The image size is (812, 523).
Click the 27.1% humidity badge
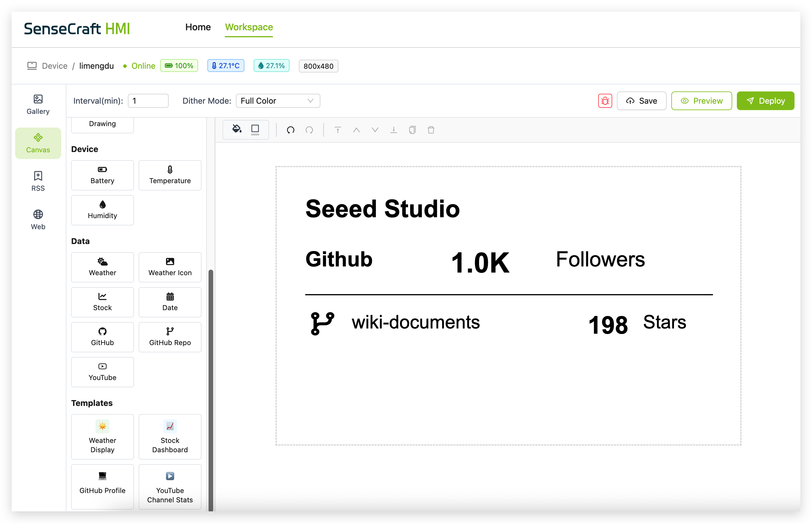(x=271, y=66)
